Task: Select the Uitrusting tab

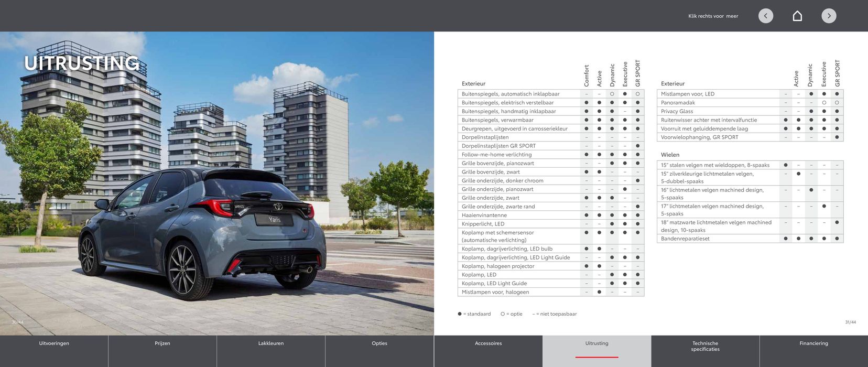Action: (x=596, y=343)
